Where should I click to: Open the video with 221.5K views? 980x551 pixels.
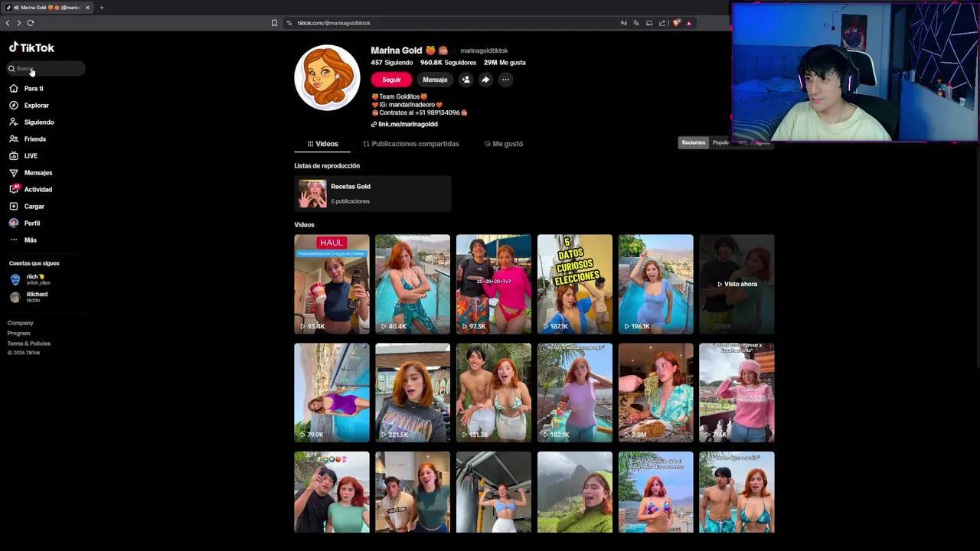tap(413, 393)
